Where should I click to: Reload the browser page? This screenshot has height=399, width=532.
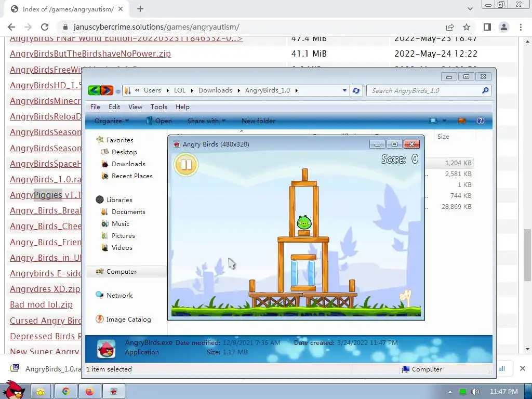tap(45, 27)
